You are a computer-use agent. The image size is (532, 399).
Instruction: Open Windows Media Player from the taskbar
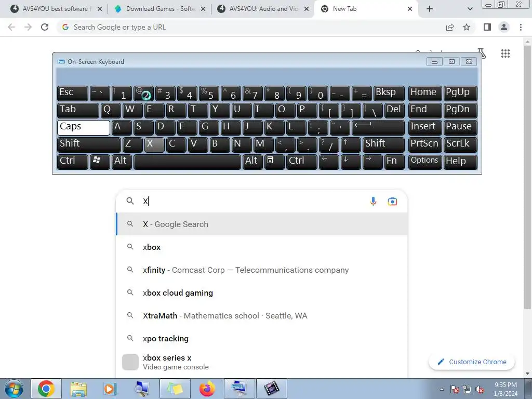click(110, 389)
